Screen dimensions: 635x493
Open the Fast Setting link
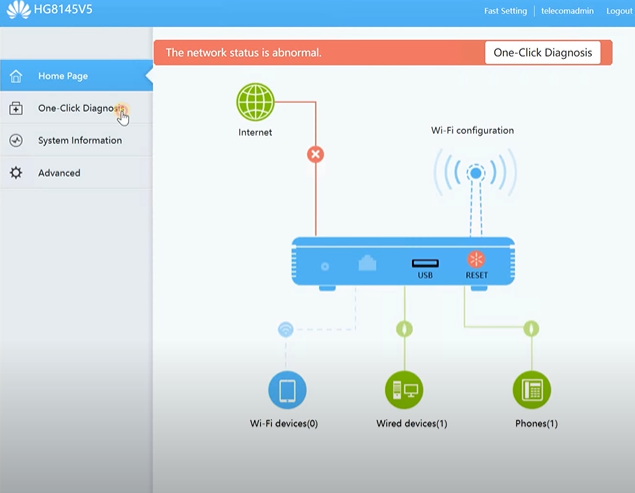click(505, 11)
